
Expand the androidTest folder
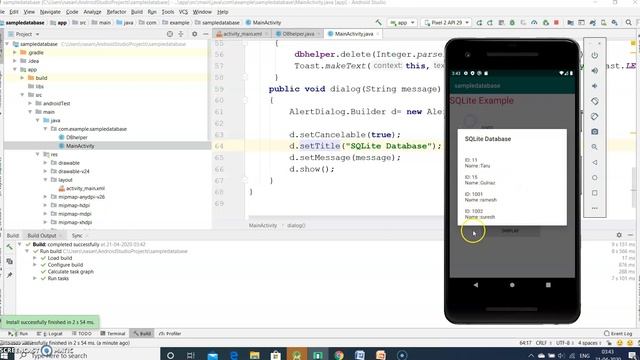click(30, 103)
